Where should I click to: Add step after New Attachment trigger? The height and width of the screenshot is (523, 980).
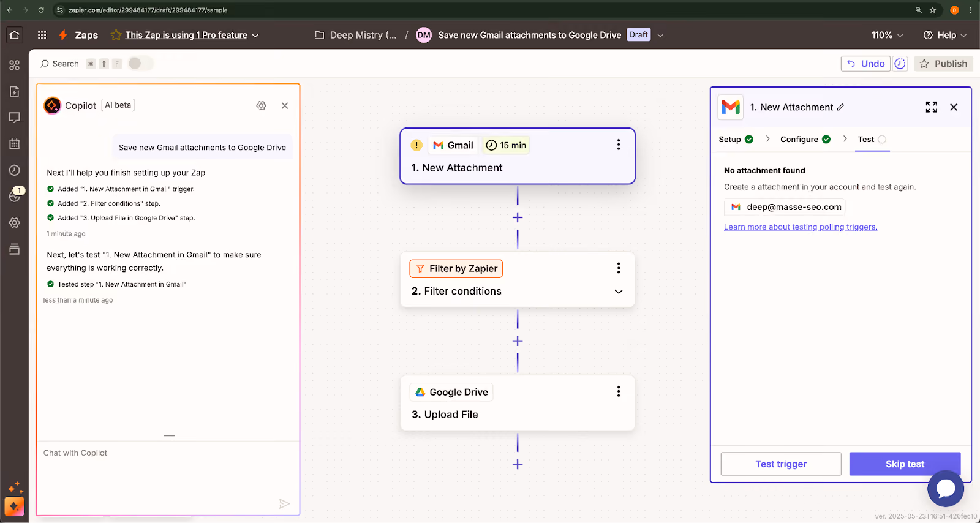coord(518,217)
